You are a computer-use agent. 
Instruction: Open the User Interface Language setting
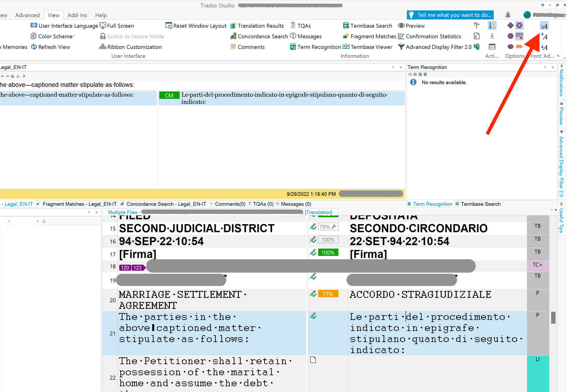[x=64, y=26]
